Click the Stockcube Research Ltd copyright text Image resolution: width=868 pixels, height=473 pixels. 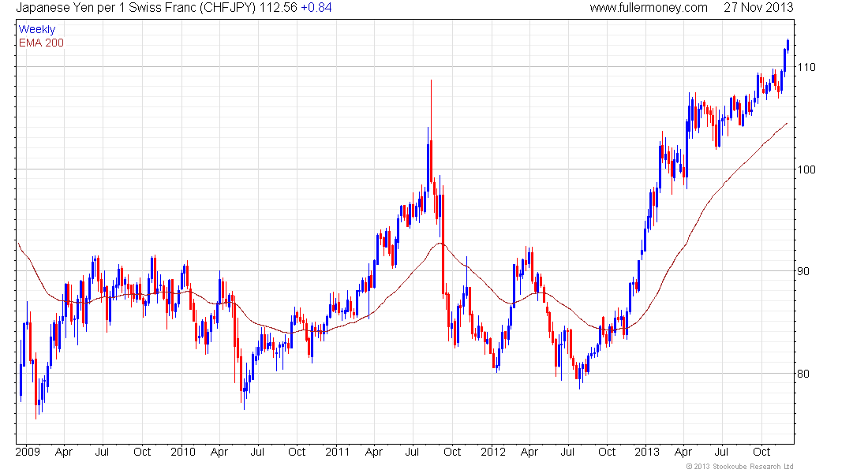coord(739,467)
